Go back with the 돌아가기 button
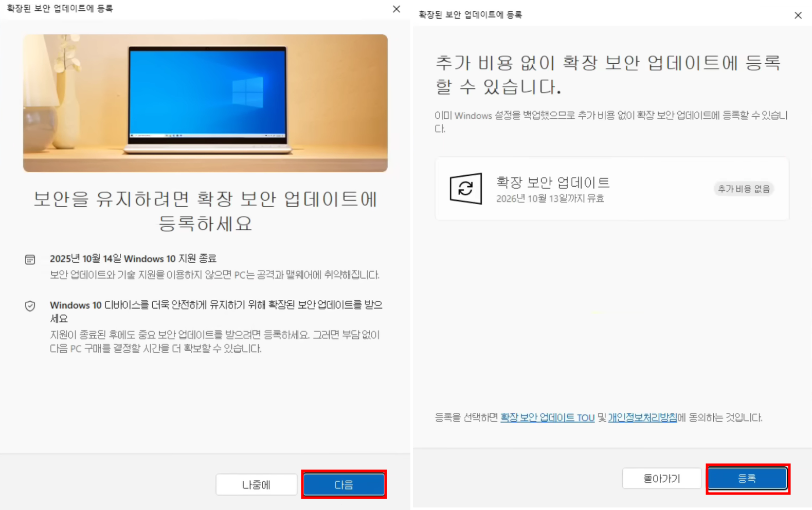 [x=661, y=479]
